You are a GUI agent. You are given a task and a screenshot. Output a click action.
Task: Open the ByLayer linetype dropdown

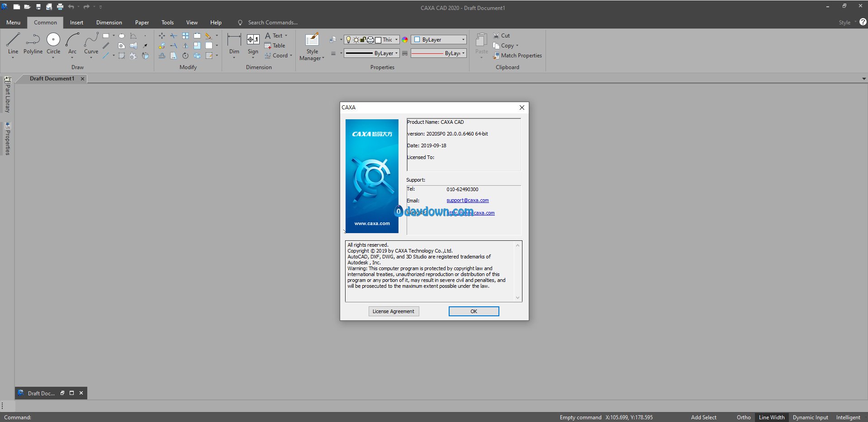pos(397,53)
